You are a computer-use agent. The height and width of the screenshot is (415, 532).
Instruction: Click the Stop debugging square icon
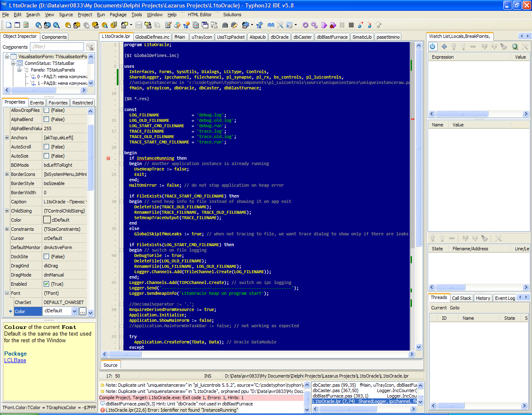pos(351,25)
